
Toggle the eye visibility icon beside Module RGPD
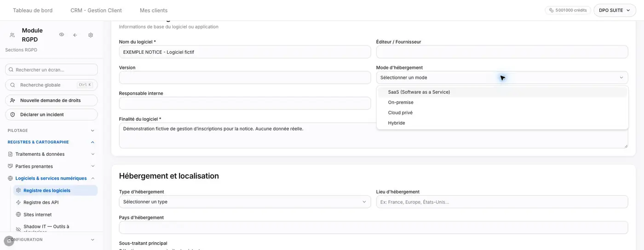tap(62, 35)
